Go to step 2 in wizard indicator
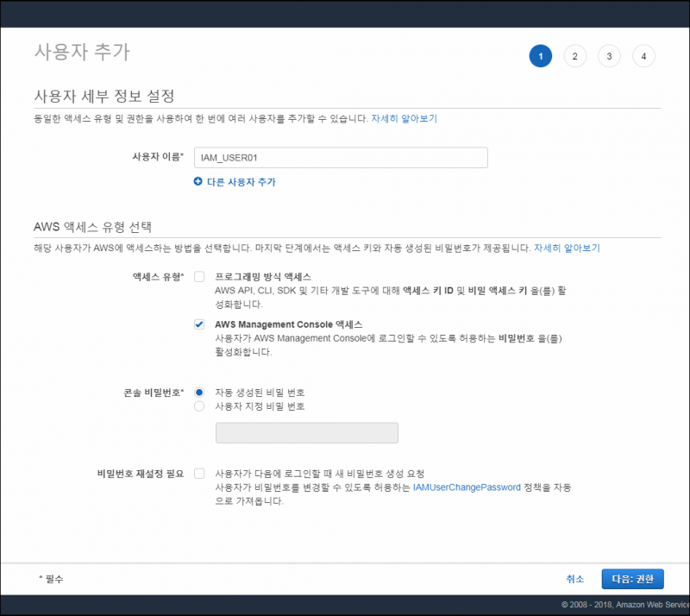The height and width of the screenshot is (616, 690). 574,56
